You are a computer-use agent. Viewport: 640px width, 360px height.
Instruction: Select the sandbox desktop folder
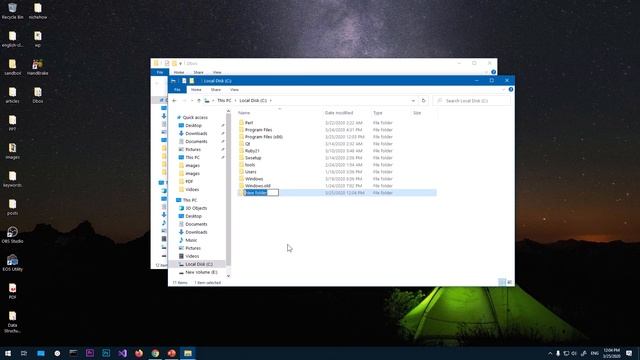(12, 67)
